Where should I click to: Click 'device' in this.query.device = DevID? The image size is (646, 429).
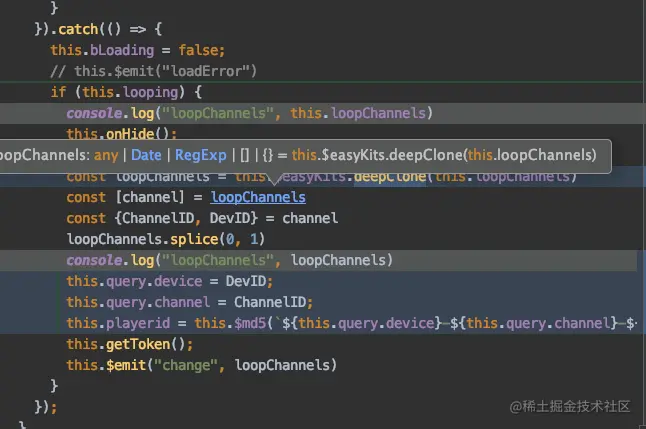click(178, 281)
